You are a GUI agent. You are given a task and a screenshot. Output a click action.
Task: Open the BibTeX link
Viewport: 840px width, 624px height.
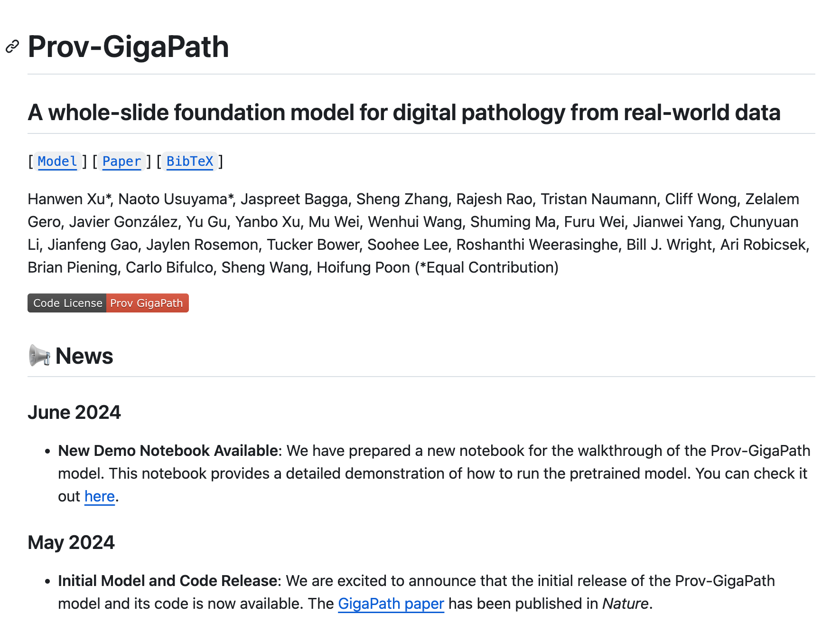(x=190, y=161)
